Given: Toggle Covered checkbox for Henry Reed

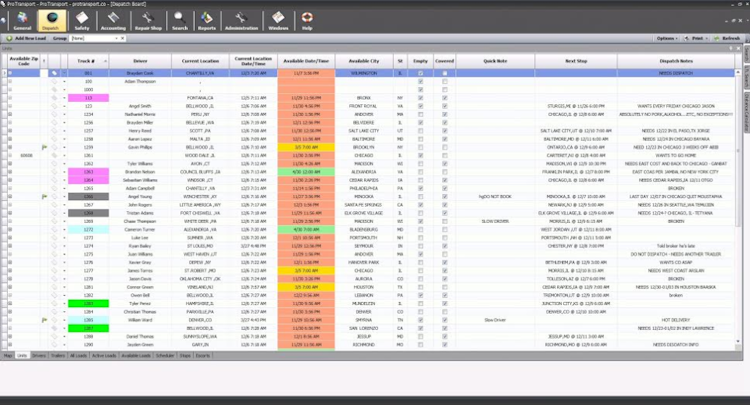Looking at the screenshot, I should tap(444, 131).
